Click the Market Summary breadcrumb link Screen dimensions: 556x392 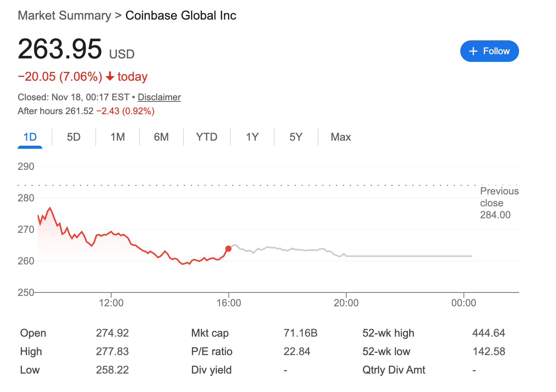coord(64,15)
